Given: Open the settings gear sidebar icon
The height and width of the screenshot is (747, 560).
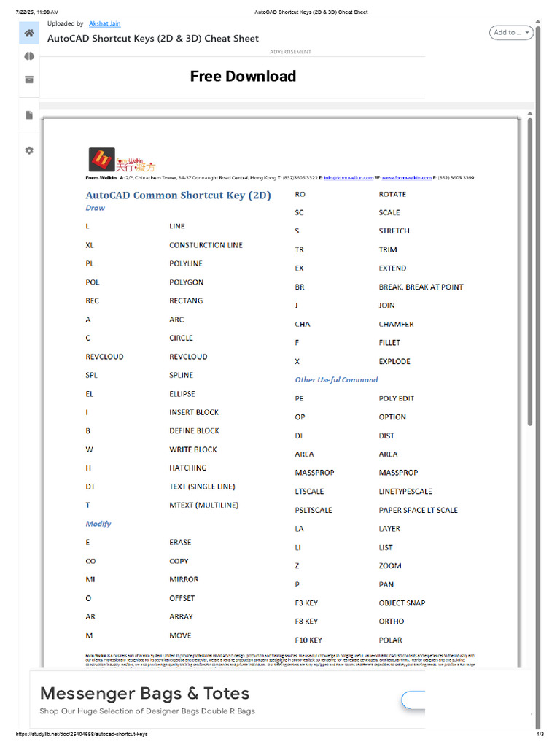Looking at the screenshot, I should click(29, 150).
